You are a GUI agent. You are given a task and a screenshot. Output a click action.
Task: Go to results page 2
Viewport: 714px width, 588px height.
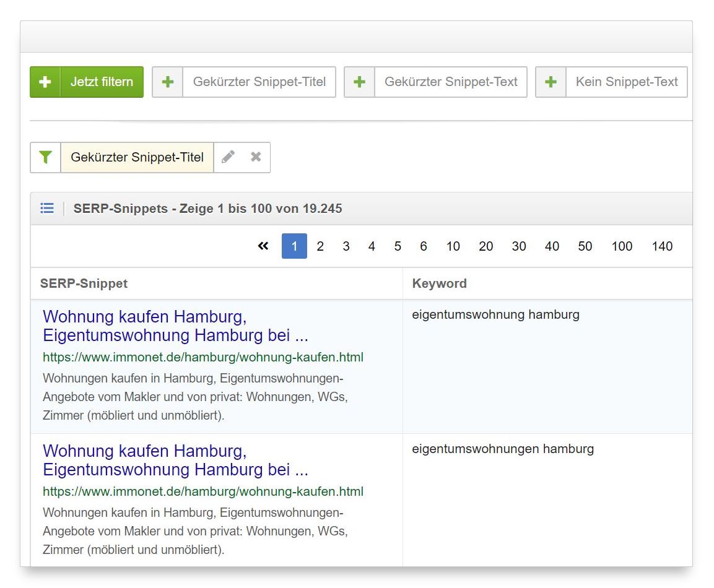[x=320, y=246]
